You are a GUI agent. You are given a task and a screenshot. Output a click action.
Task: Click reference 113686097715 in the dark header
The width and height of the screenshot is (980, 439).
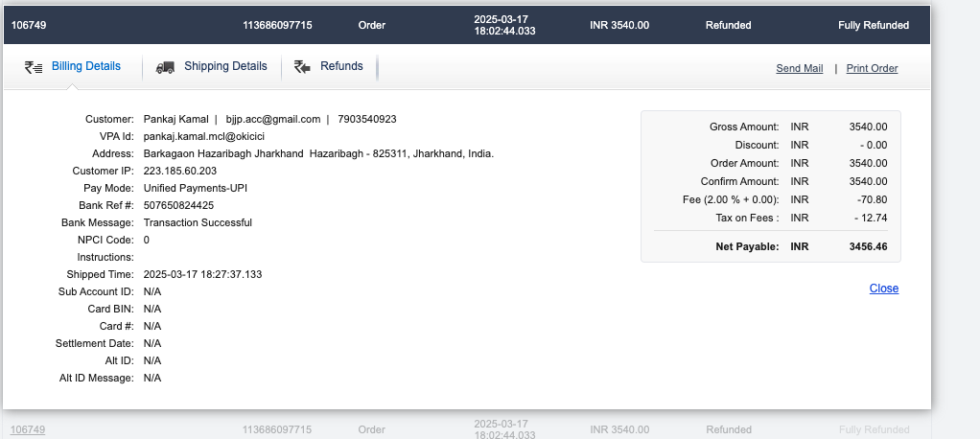[277, 25]
